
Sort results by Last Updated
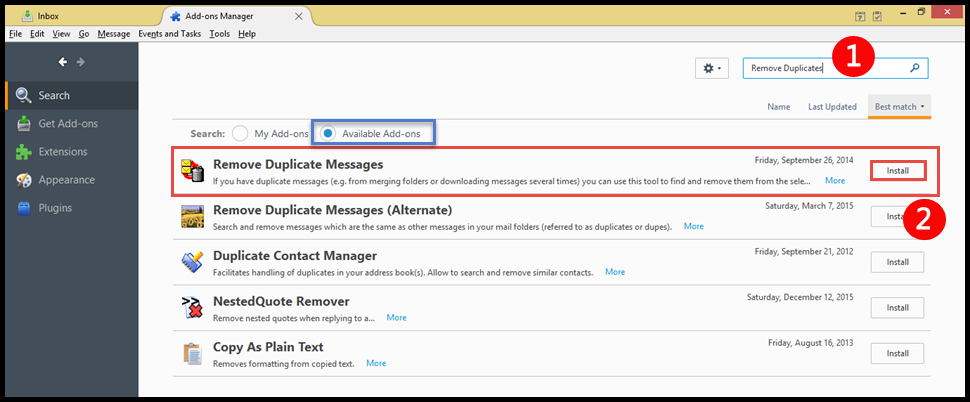tap(832, 106)
